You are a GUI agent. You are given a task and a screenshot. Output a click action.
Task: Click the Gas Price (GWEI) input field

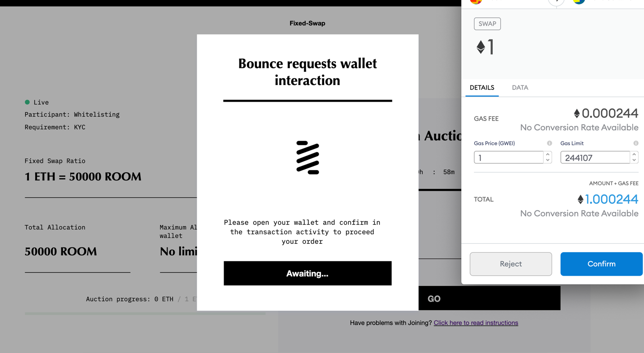coord(509,157)
